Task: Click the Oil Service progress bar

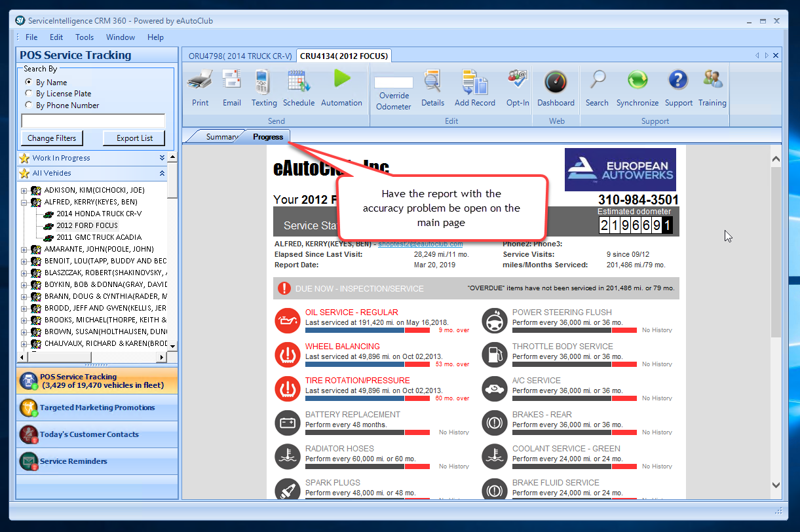Action: [368, 330]
